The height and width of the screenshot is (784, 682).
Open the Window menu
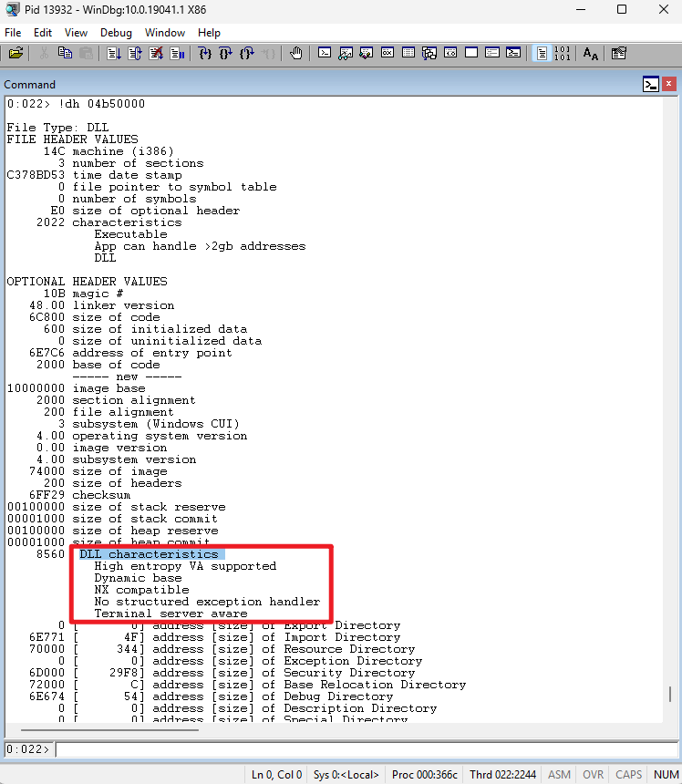[x=165, y=32]
